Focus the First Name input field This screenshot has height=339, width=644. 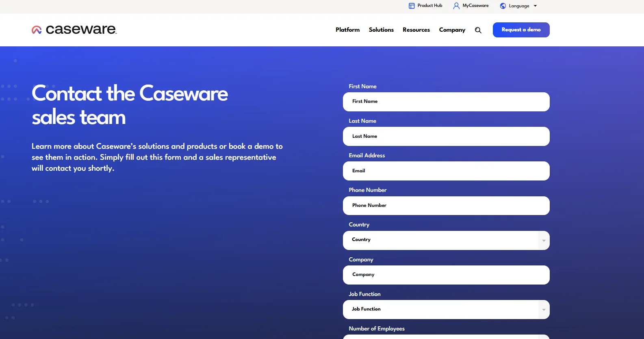tap(446, 102)
